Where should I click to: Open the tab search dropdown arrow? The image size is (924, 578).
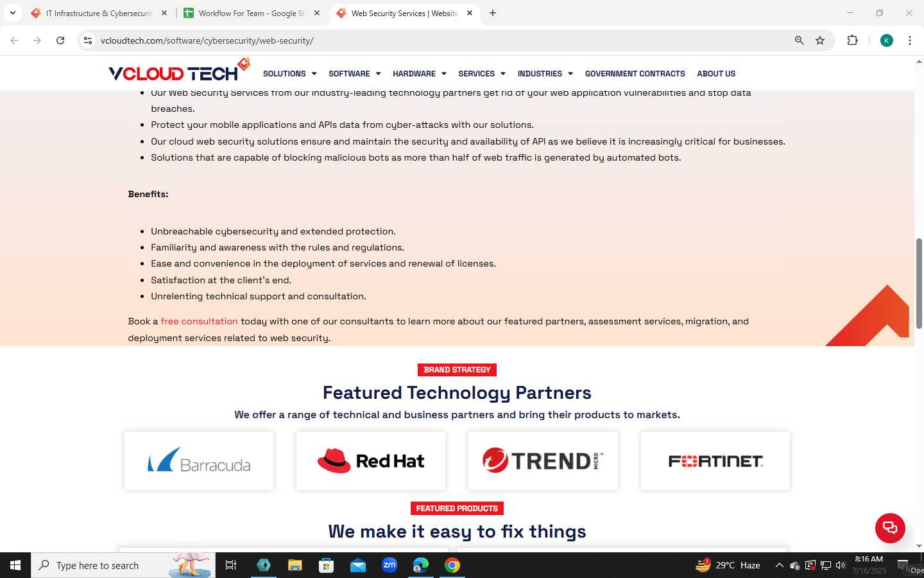point(13,13)
